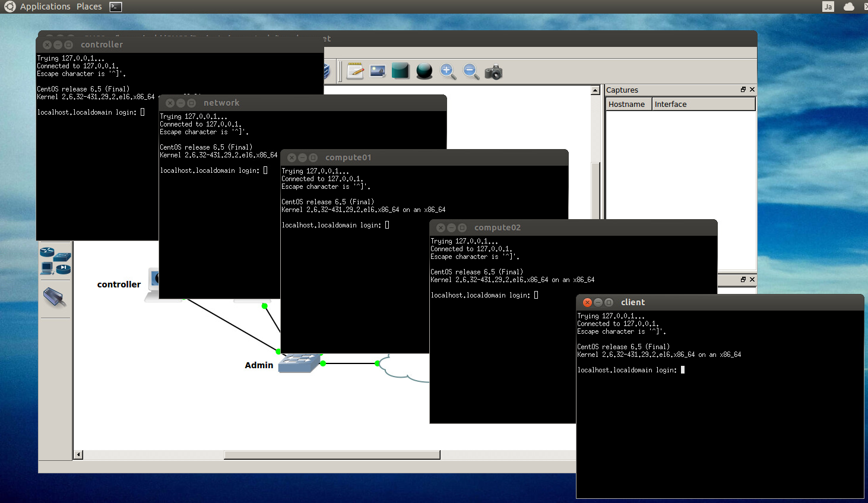Click the Hostname column header in Captures
Image resolution: width=868 pixels, height=503 pixels.
coord(628,104)
